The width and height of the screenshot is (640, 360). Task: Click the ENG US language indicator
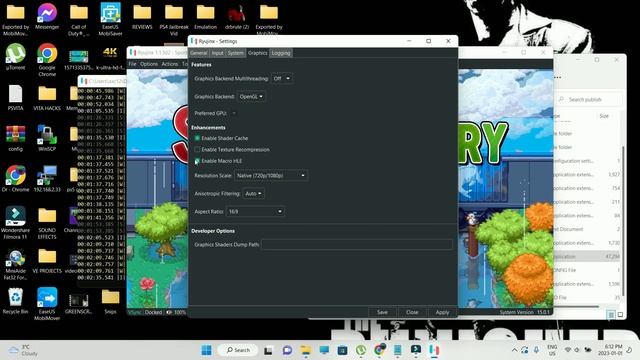(552, 350)
